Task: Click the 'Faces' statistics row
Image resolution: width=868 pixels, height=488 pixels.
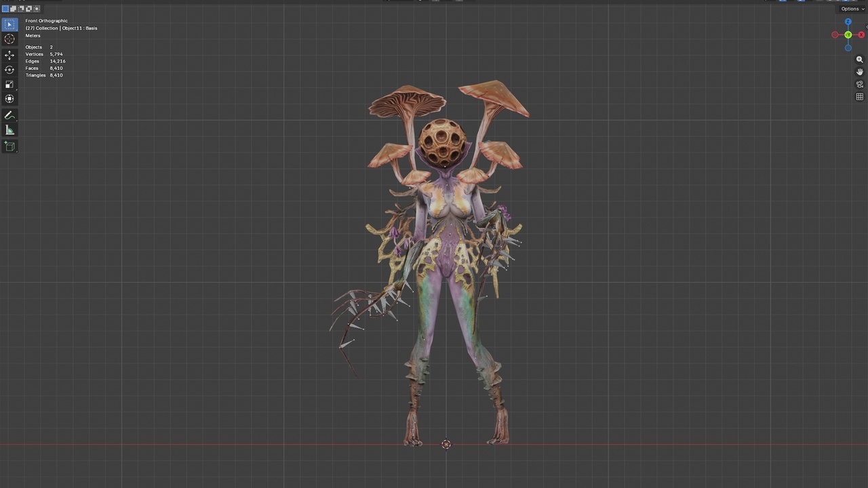Action: pos(44,68)
